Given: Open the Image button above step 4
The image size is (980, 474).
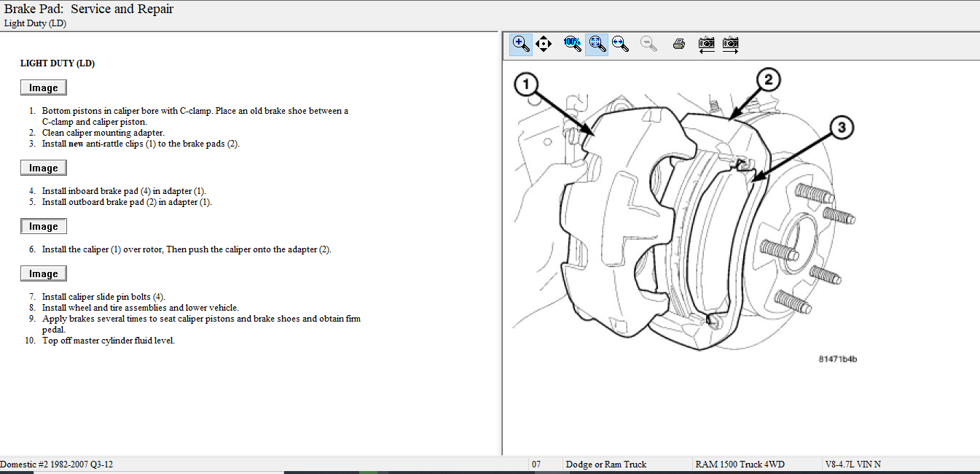Looking at the screenshot, I should pyautogui.click(x=44, y=168).
